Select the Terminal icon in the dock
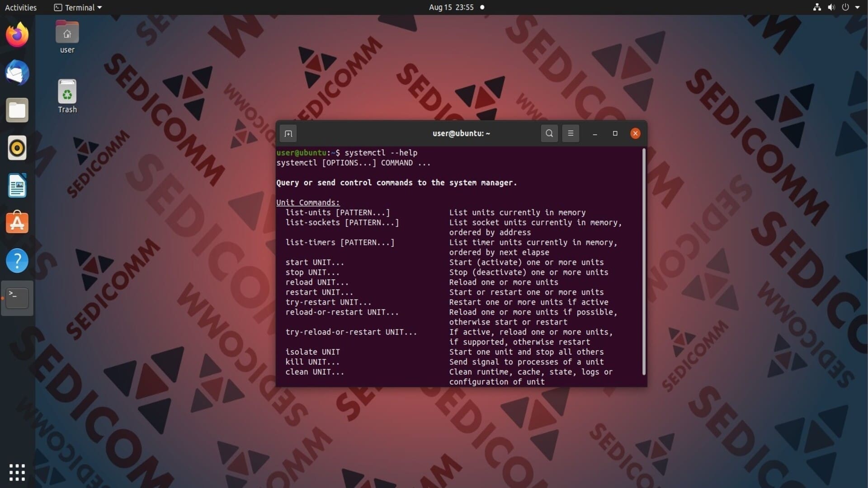Screen dimensions: 868x488 pyautogui.click(x=17, y=298)
